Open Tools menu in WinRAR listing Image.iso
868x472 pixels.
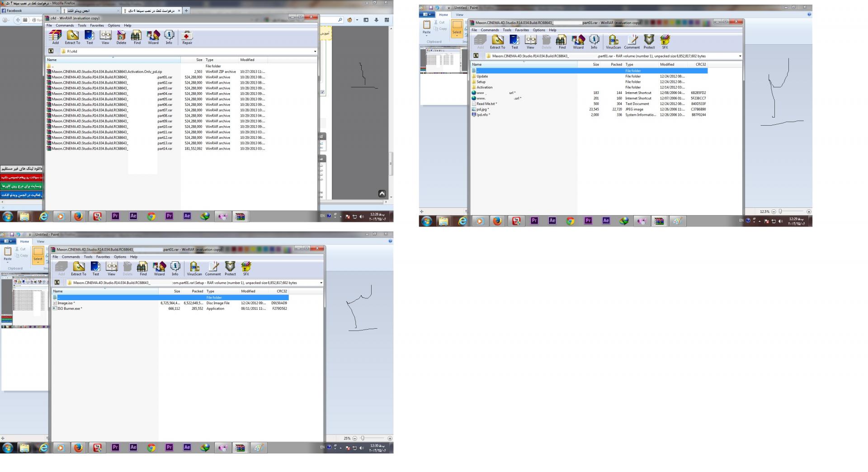click(x=88, y=257)
